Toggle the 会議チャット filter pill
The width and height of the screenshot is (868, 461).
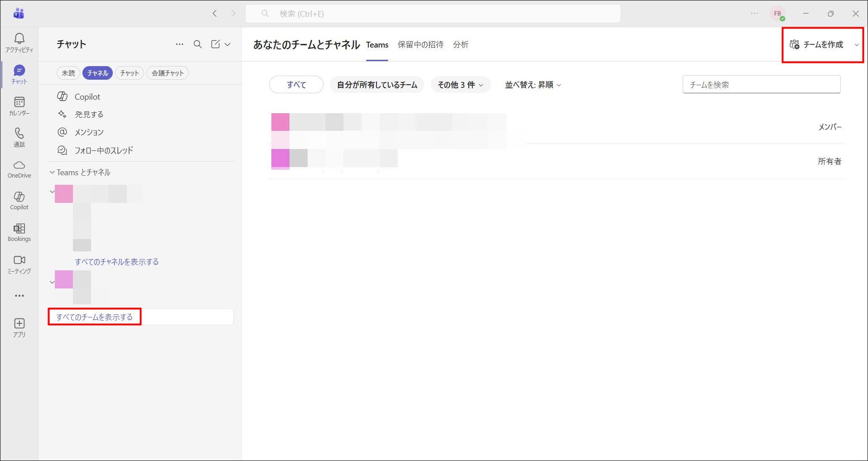(x=168, y=73)
